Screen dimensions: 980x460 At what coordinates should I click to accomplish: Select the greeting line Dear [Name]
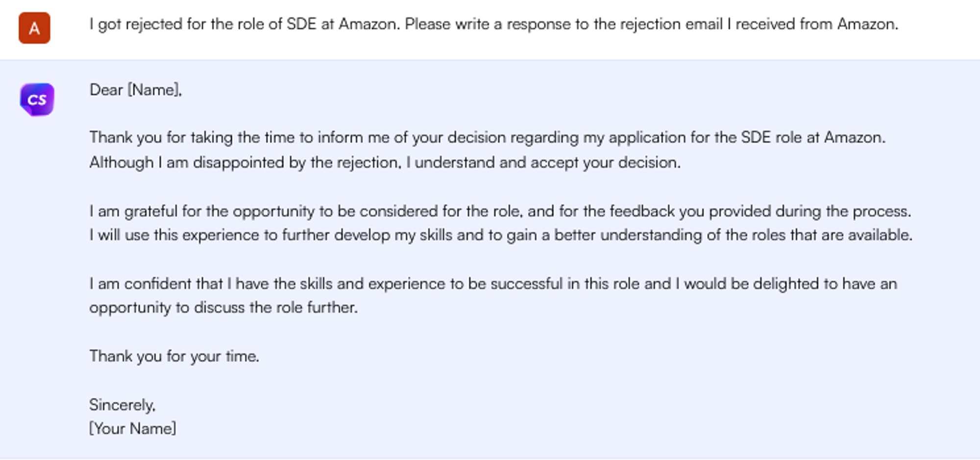(135, 90)
